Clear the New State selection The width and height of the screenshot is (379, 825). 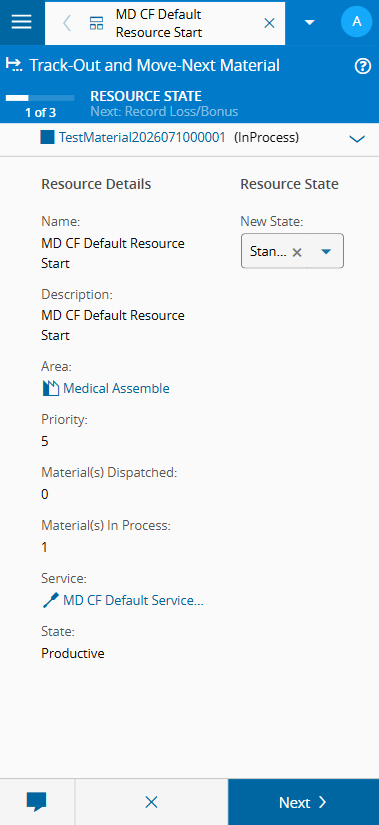(297, 252)
